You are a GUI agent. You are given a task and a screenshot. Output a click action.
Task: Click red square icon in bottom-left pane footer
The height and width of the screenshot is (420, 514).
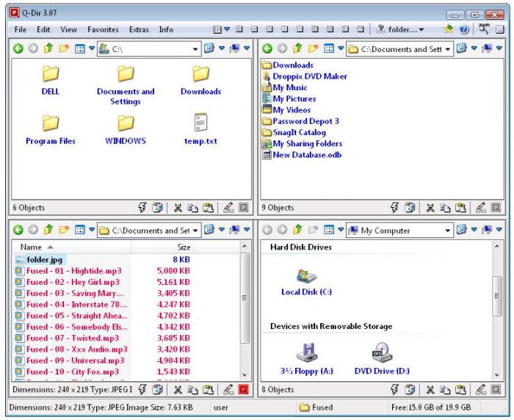coord(242,390)
